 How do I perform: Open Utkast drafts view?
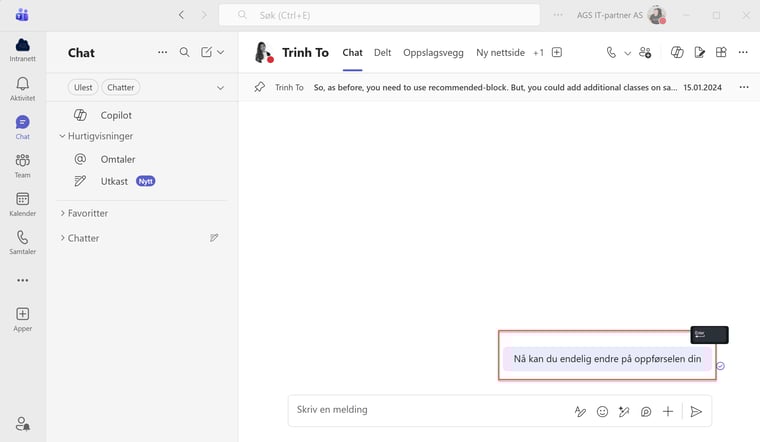point(114,181)
